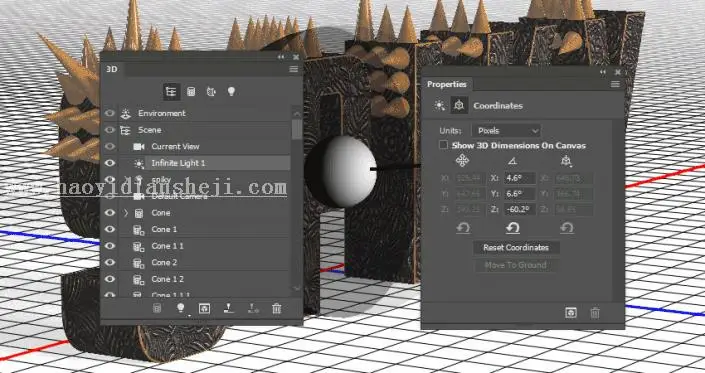Delete selected 3D item with trash icon

pos(277,308)
